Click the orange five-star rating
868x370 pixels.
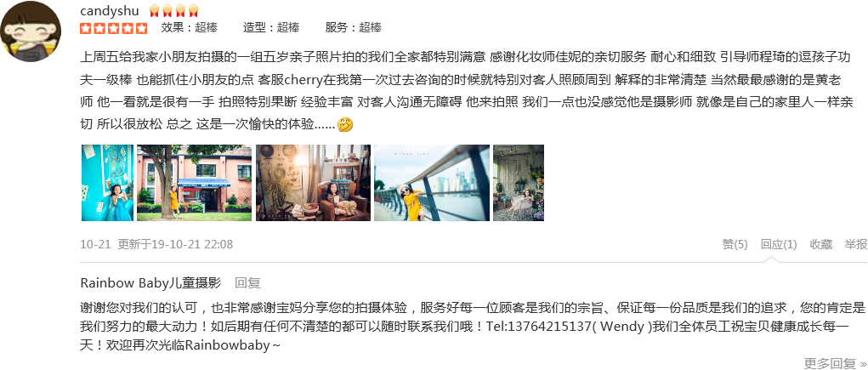click(113, 28)
